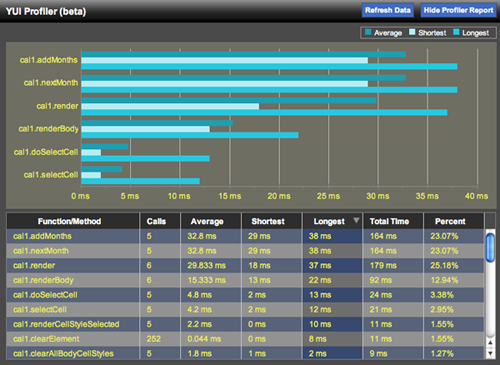Viewport: 500px width, 365px height.
Task: Click the scrollbar up arrow
Action: click(x=490, y=343)
